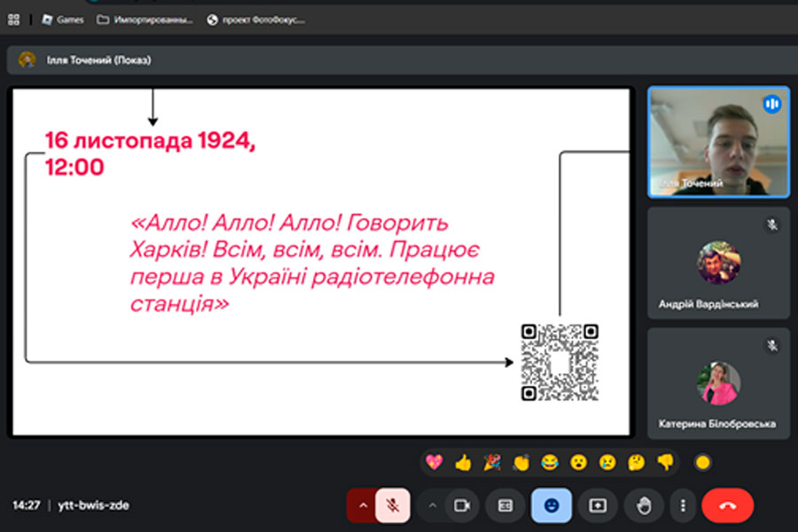The image size is (798, 532).
Task: Close the emoji reactions bar
Action: (x=552, y=505)
